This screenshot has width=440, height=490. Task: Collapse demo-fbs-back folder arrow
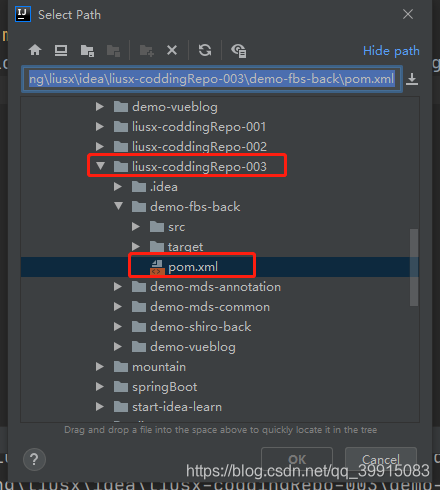(118, 206)
